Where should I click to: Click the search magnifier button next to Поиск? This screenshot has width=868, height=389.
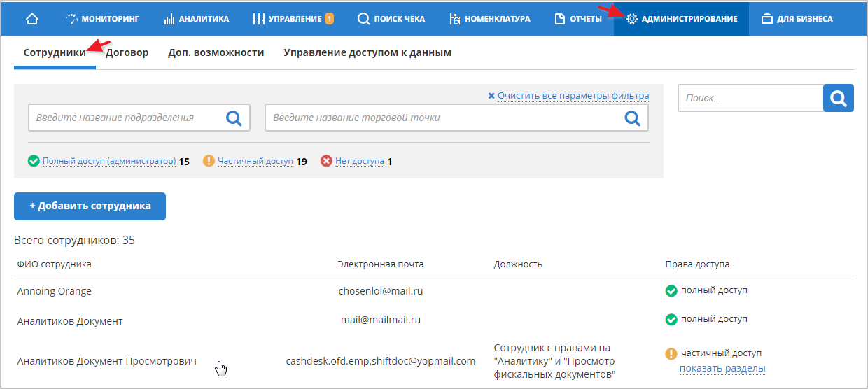pyautogui.click(x=839, y=99)
